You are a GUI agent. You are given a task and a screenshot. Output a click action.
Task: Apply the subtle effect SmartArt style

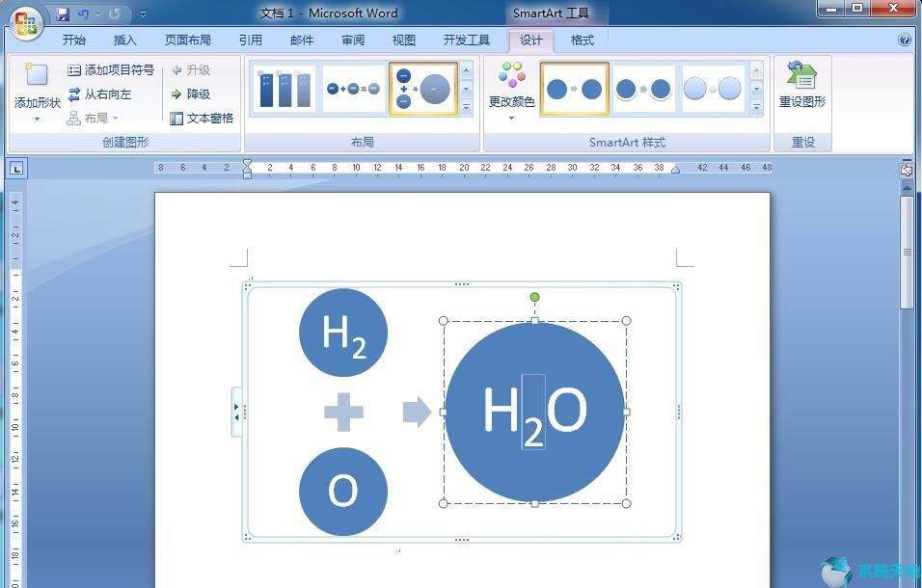point(712,90)
